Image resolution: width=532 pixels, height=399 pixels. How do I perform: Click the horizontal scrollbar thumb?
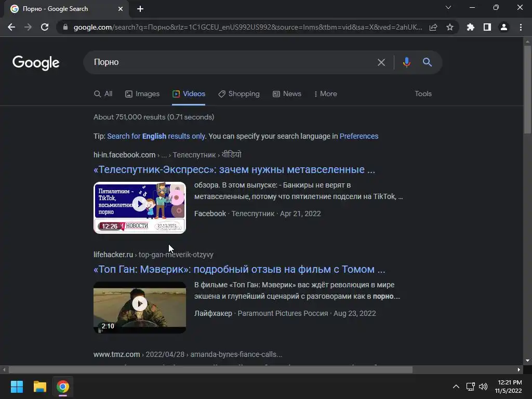point(210,370)
